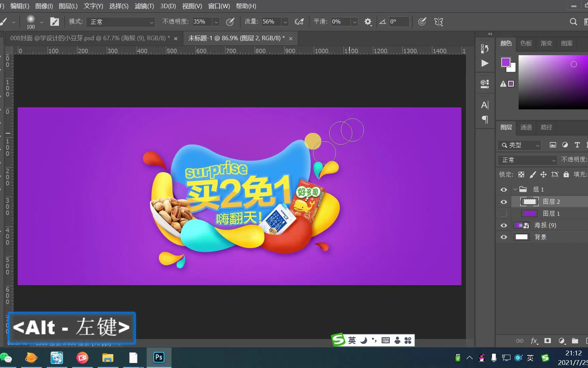Close the 未标题-1 document tab
This screenshot has width=588, height=368.
pyautogui.click(x=291, y=39)
